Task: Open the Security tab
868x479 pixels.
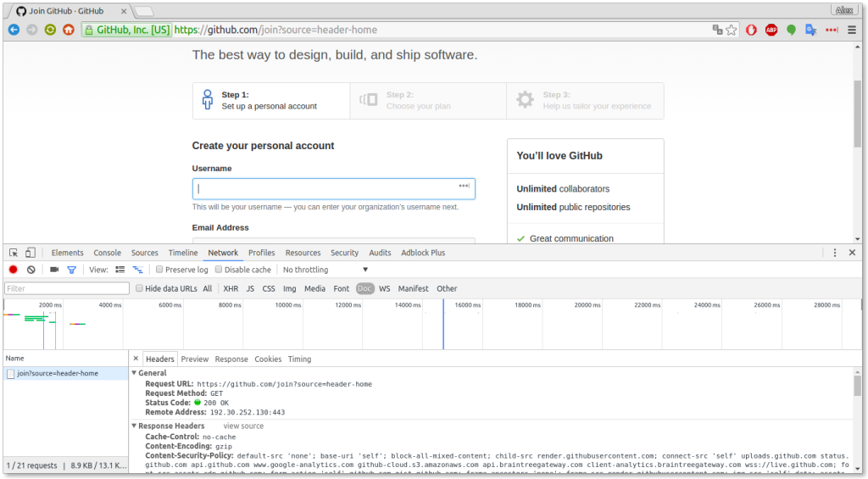Action: [345, 253]
